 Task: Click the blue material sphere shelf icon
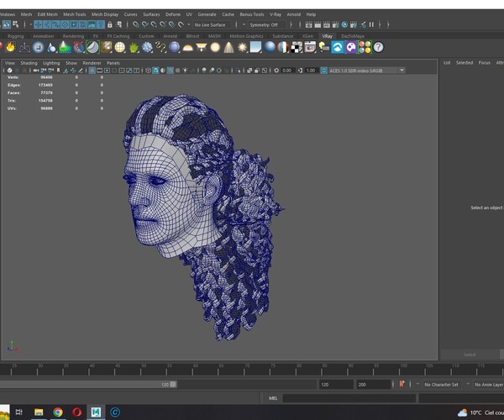270,47
